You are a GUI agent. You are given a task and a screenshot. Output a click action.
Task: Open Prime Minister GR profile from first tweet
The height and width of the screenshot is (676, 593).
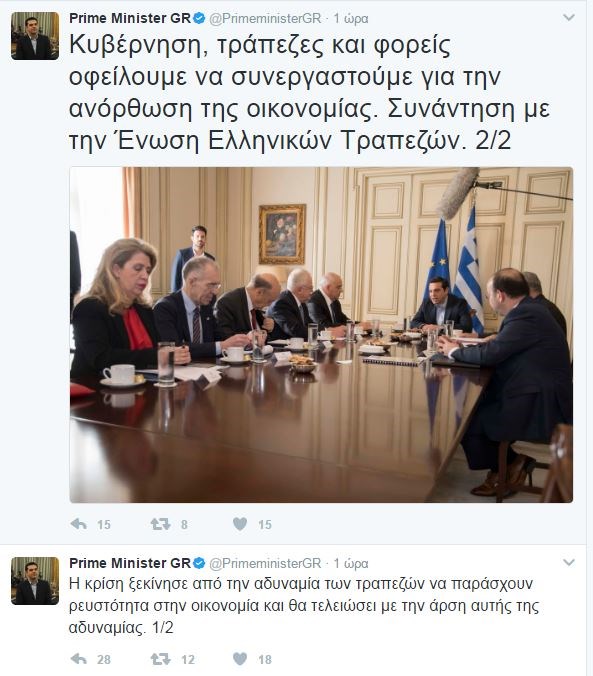point(130,18)
